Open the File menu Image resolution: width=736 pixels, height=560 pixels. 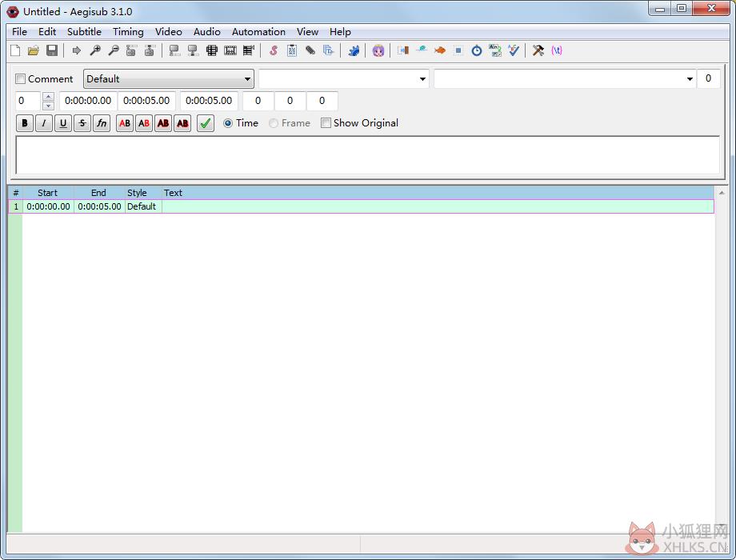point(19,31)
